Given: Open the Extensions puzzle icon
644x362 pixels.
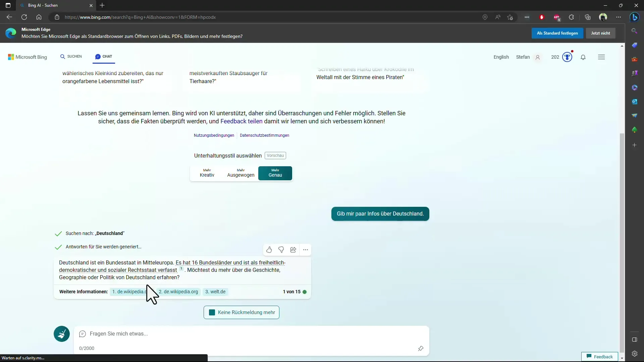Looking at the screenshot, I should point(572,17).
